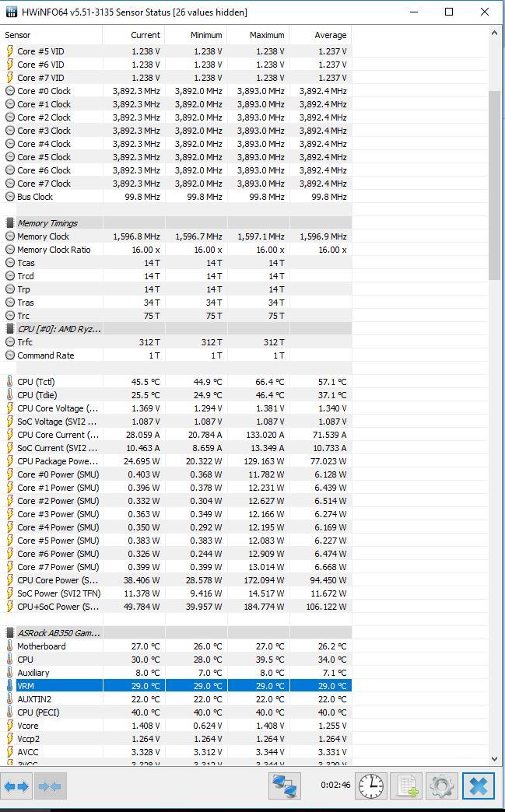The height and width of the screenshot is (812, 505).
Task: Click the bolt icon beside AVCC
Action: point(9,752)
